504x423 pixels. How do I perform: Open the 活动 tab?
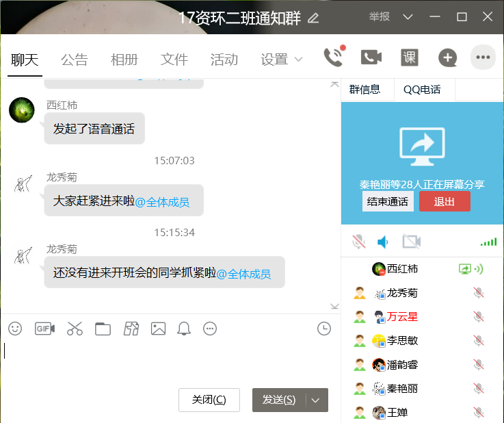pos(224,60)
